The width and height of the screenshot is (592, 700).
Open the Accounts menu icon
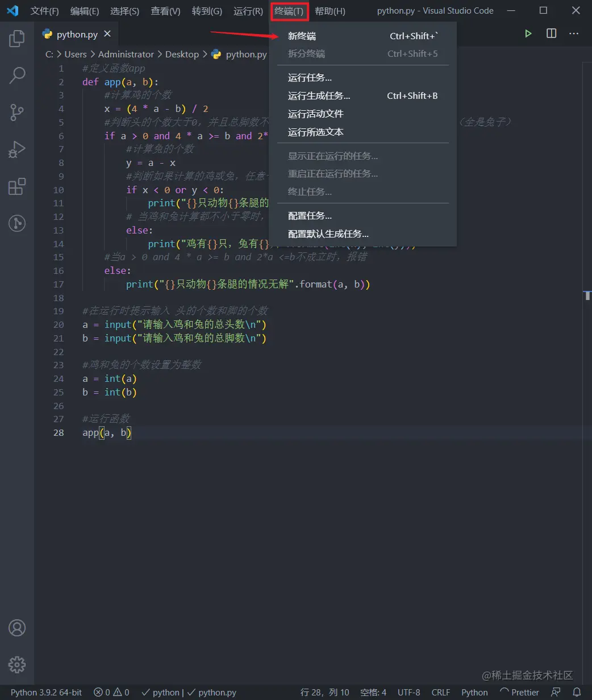pyautogui.click(x=17, y=628)
